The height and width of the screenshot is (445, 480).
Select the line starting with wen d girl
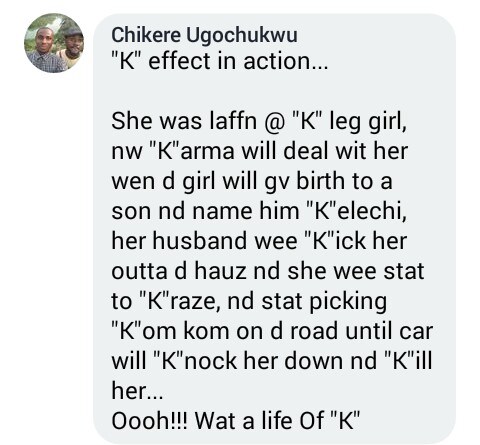click(x=252, y=181)
